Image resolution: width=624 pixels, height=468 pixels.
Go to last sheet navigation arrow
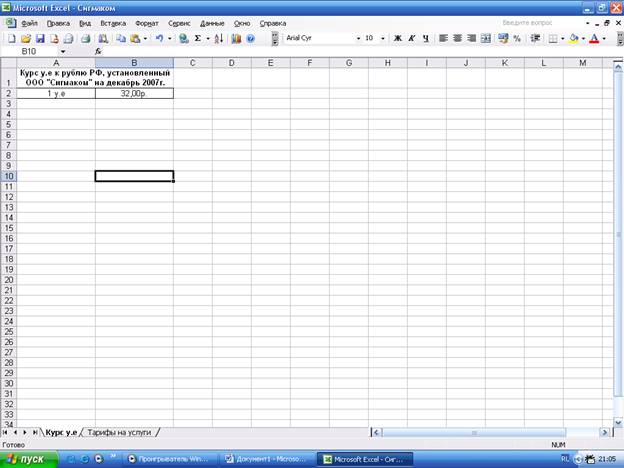tap(35, 432)
